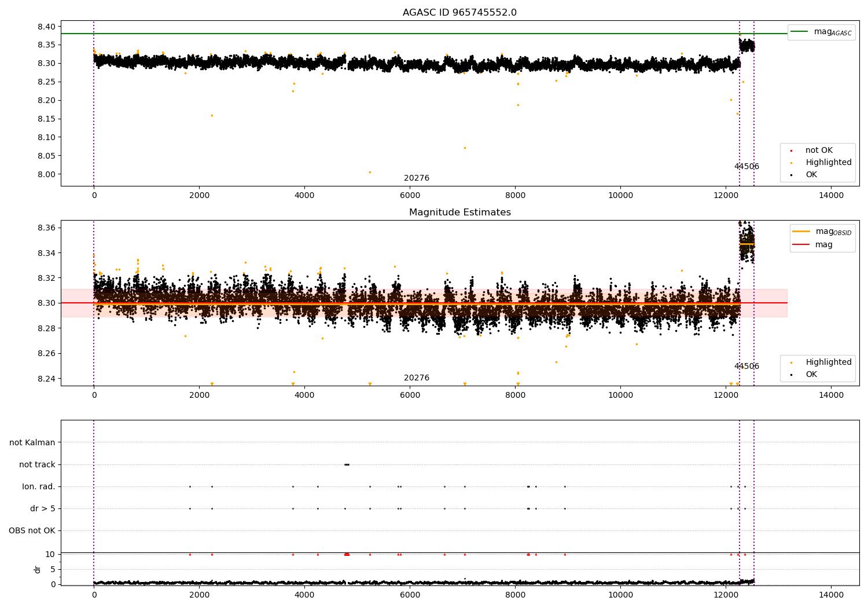Click the red dot marker beside 'not OK'
Screen dimensions: 868x608
coord(792,151)
